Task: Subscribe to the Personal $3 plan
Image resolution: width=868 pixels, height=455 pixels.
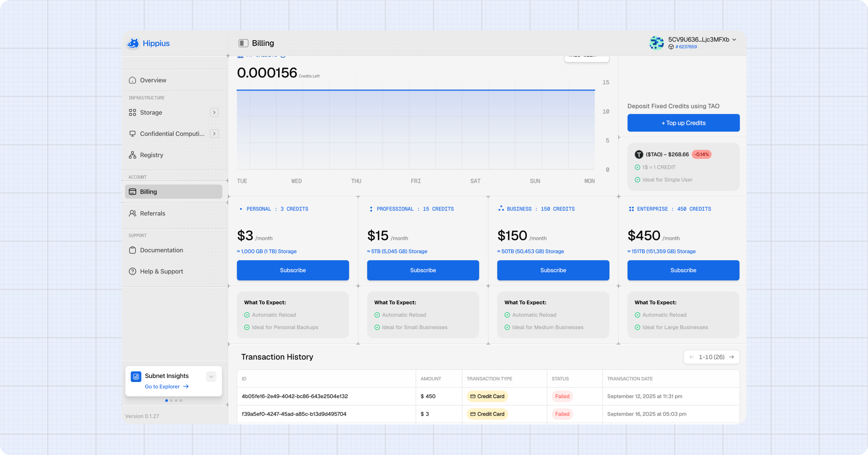Action: pyautogui.click(x=293, y=270)
